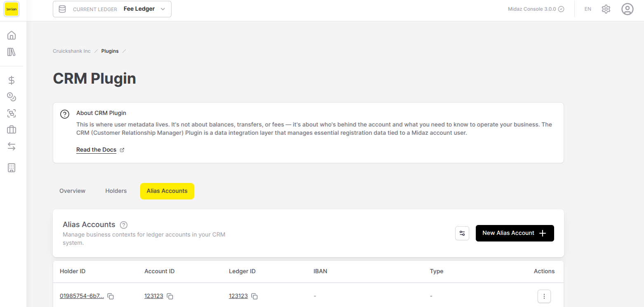Open the Assets dollar icon in sidebar

coord(12,80)
